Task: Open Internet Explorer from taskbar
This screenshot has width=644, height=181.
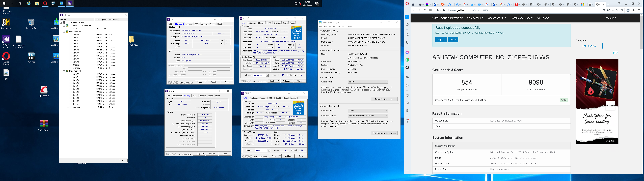Action: (x=29, y=4)
